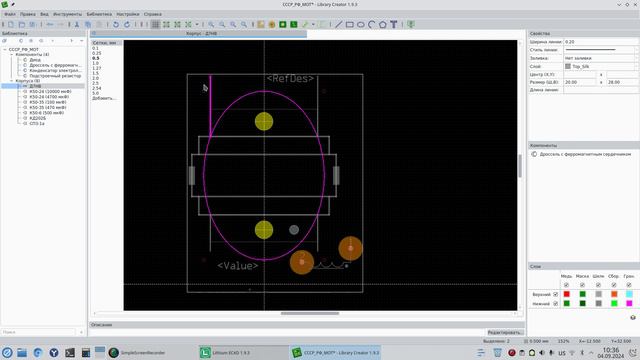Select the К50-24 (4700 мкФ) package

[x=49, y=97]
